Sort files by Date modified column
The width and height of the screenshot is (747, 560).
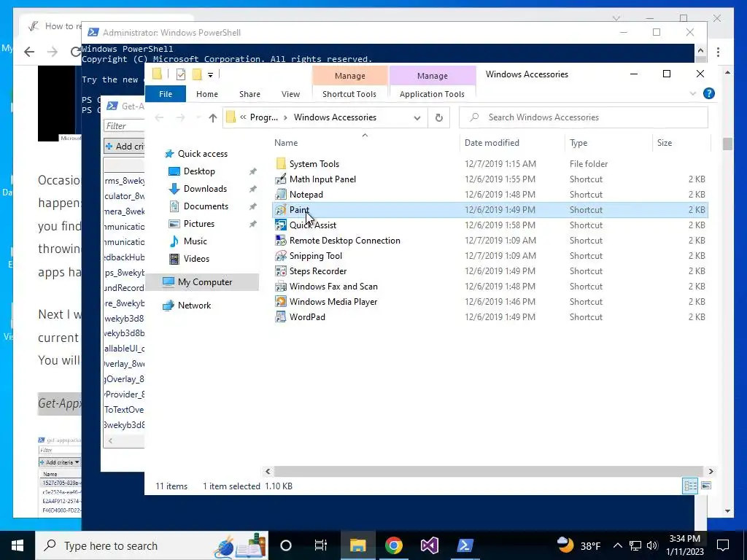(x=512, y=142)
